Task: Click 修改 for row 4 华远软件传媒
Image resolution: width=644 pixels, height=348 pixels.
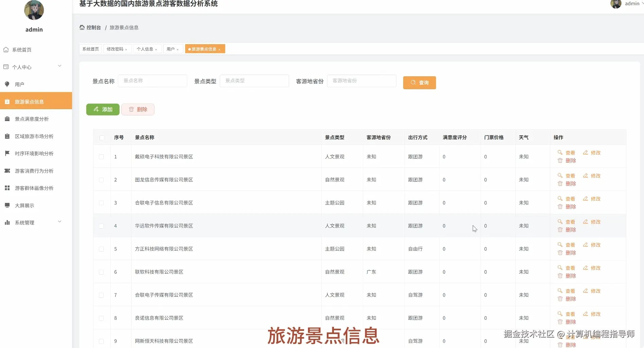Action: (592, 222)
